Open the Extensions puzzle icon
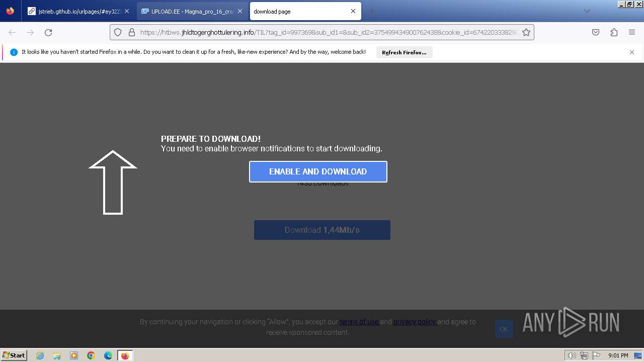Image resolution: width=644 pixels, height=362 pixels. (614, 32)
